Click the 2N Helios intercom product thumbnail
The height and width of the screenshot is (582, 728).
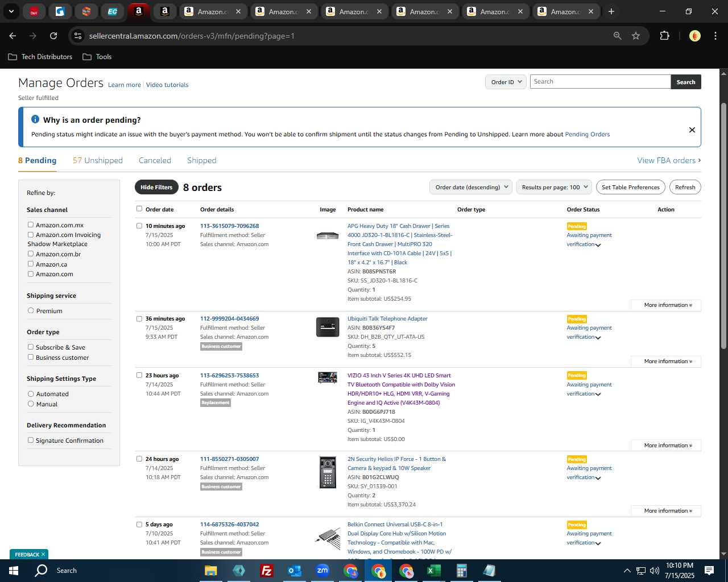click(328, 472)
